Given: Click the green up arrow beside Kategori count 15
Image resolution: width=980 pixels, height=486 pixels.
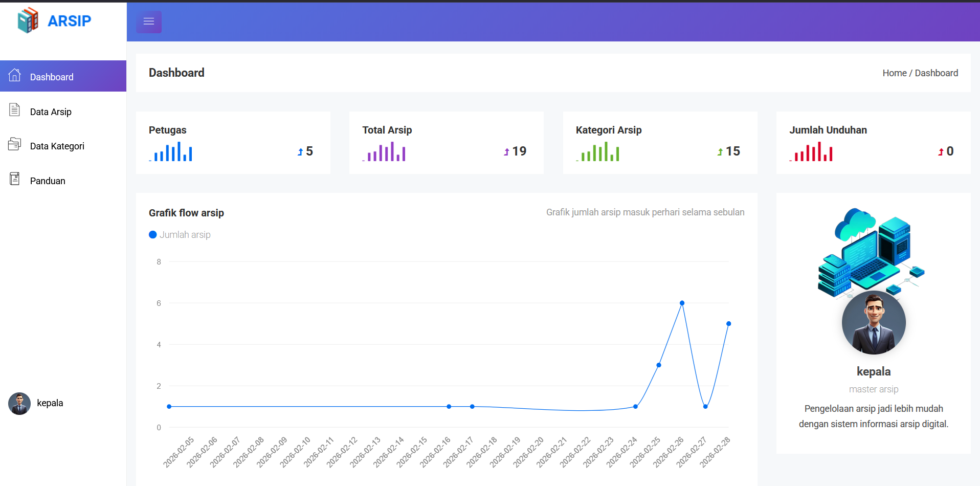Looking at the screenshot, I should [x=720, y=152].
